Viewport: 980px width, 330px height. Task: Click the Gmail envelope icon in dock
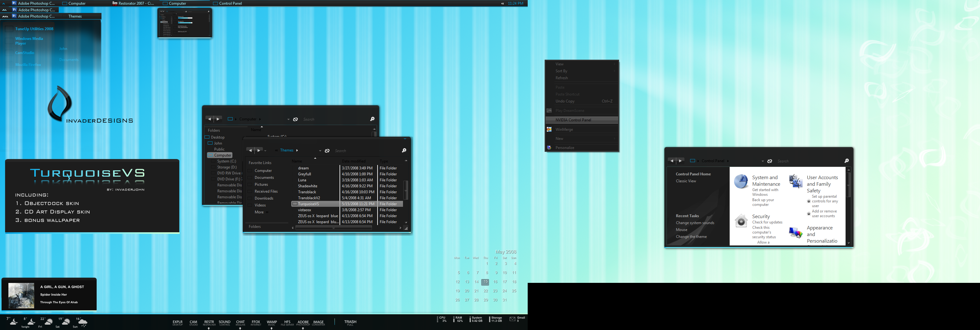(512, 319)
